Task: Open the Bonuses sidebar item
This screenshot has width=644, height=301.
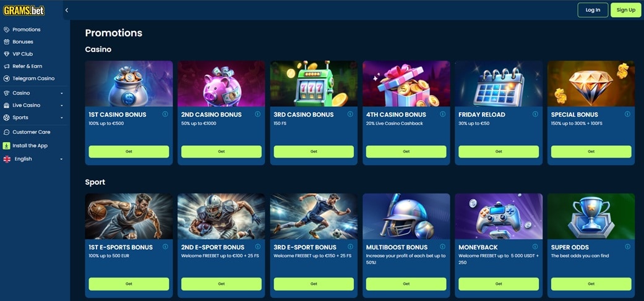Action: tap(23, 41)
